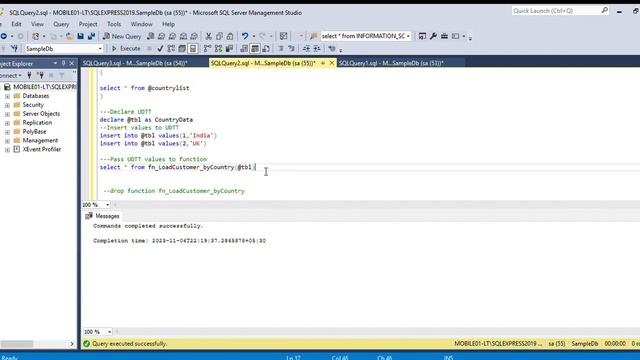640x360 pixels.
Task: Toggle Include Client Statistics
Action: click(x=229, y=49)
